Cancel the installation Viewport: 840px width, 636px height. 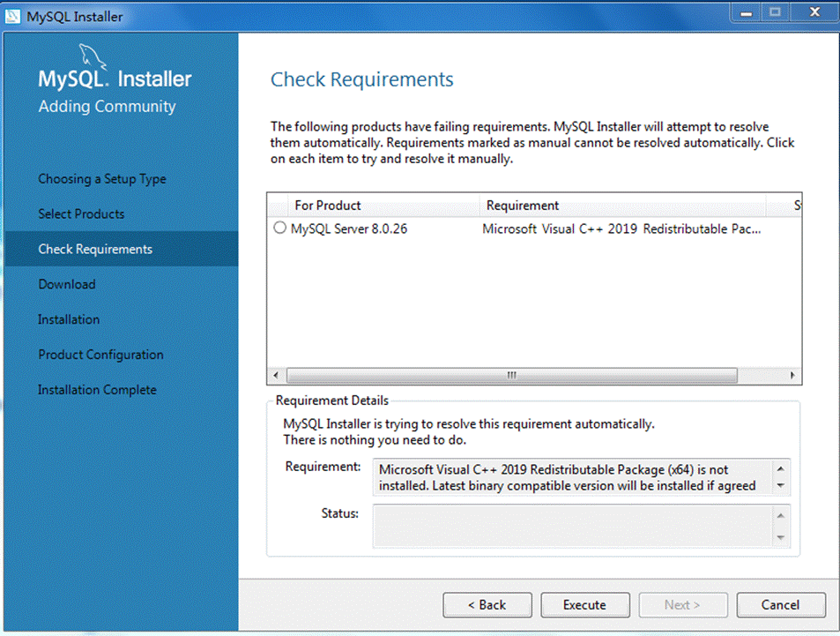781,605
